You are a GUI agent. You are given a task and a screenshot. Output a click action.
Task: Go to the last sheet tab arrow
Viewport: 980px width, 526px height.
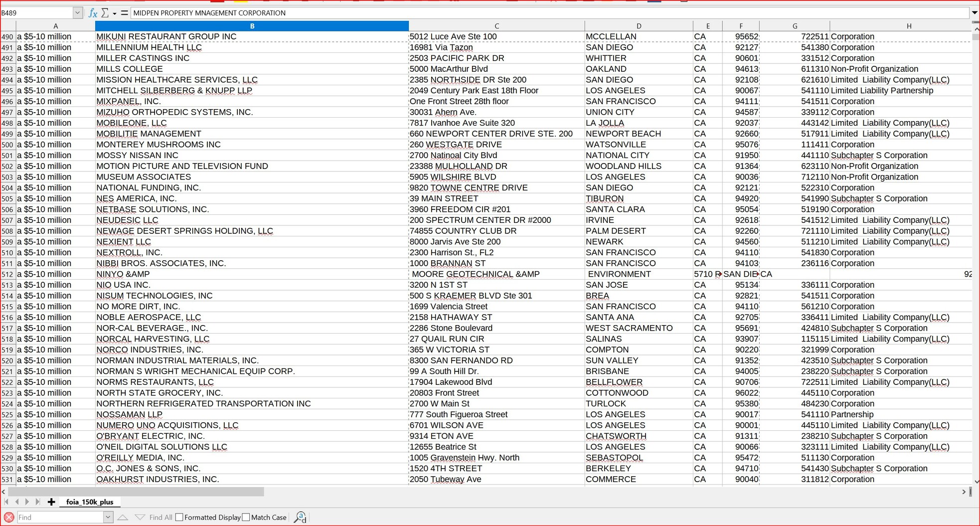[37, 502]
